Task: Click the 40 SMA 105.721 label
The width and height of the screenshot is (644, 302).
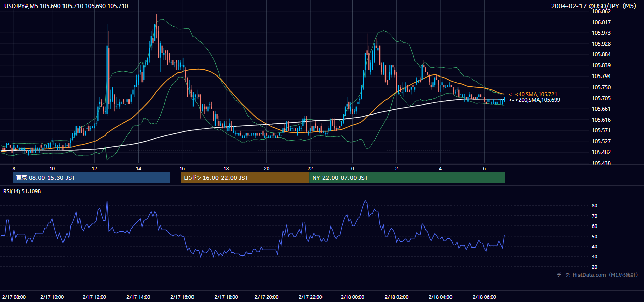Action: point(533,94)
